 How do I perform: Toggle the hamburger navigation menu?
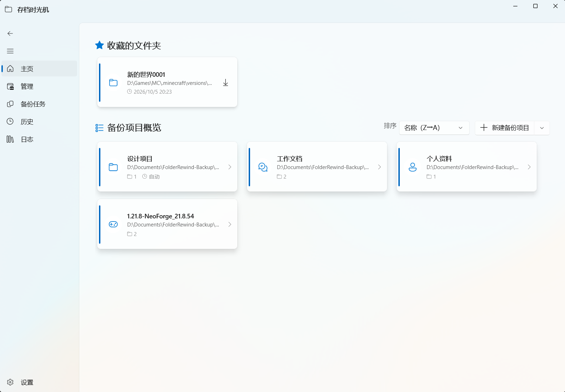click(x=10, y=51)
